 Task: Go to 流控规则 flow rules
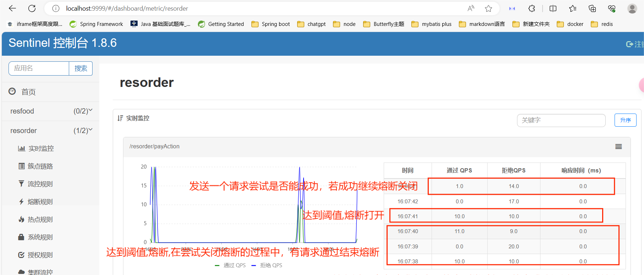click(x=40, y=184)
